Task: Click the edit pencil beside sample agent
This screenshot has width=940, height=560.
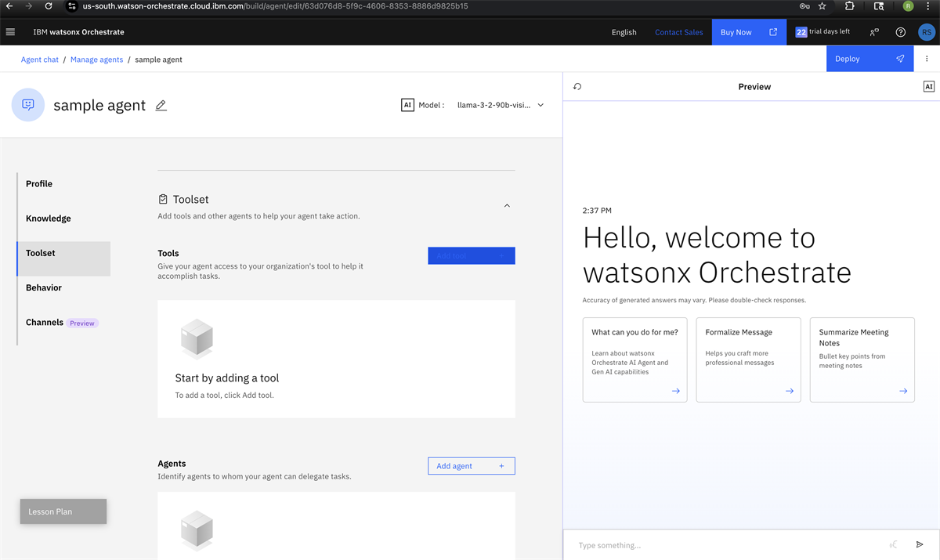Action: click(x=161, y=105)
